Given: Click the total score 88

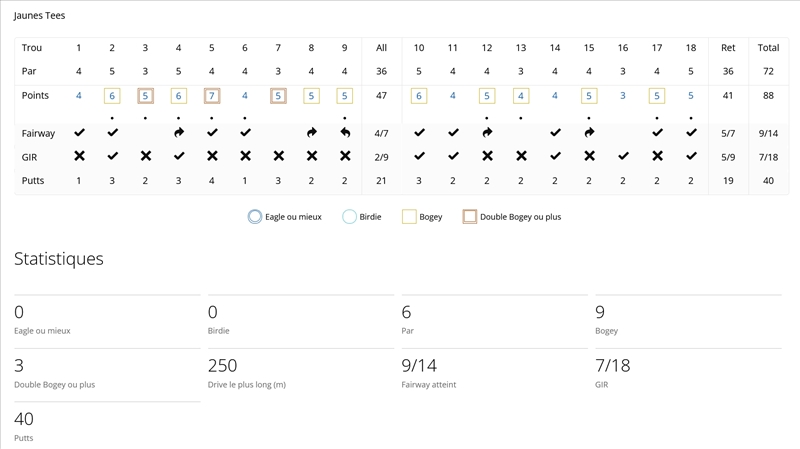Looking at the screenshot, I should 768,96.
